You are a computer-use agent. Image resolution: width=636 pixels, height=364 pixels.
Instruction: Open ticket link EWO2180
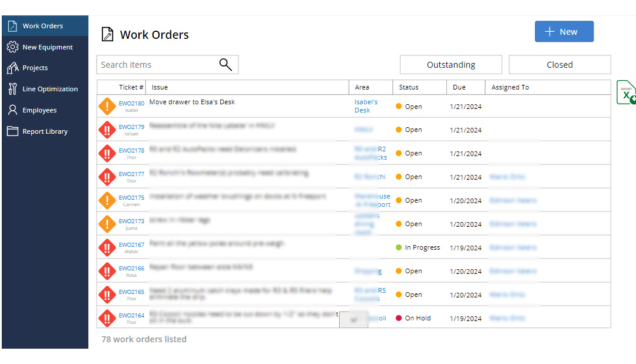[131, 103]
